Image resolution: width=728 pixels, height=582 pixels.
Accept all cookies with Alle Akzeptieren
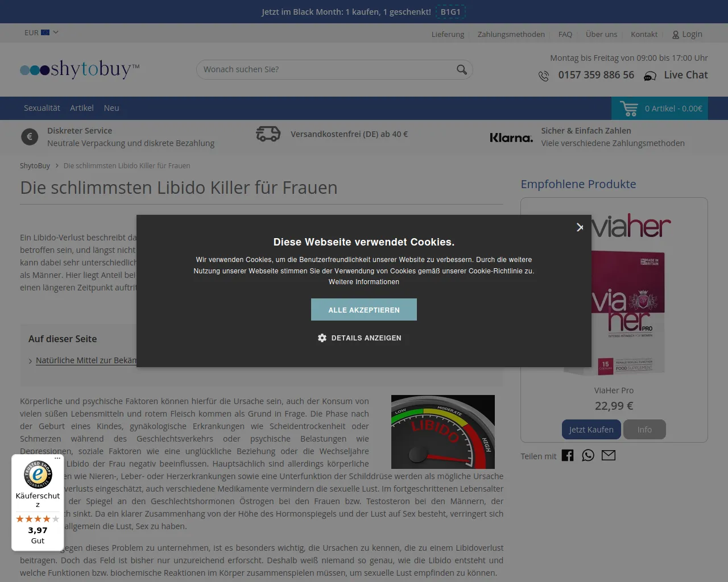(364, 310)
